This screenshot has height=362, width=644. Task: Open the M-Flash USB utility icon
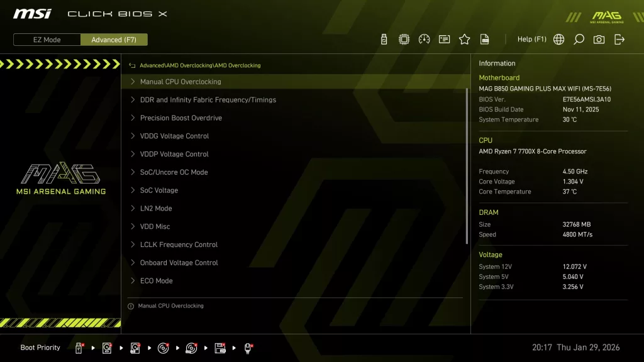tap(384, 39)
